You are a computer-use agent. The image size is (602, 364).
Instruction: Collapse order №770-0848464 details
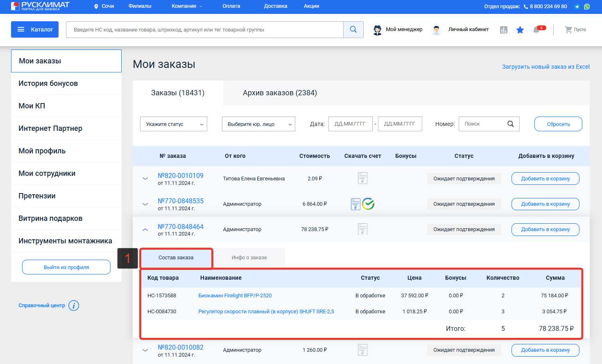click(145, 229)
